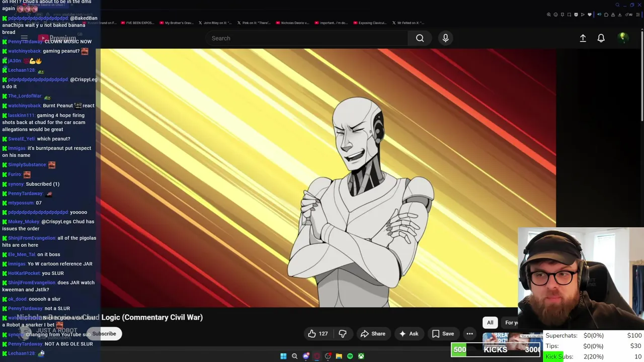Switch to "Nicholas Deorio v..." browser tab

click(x=292, y=23)
